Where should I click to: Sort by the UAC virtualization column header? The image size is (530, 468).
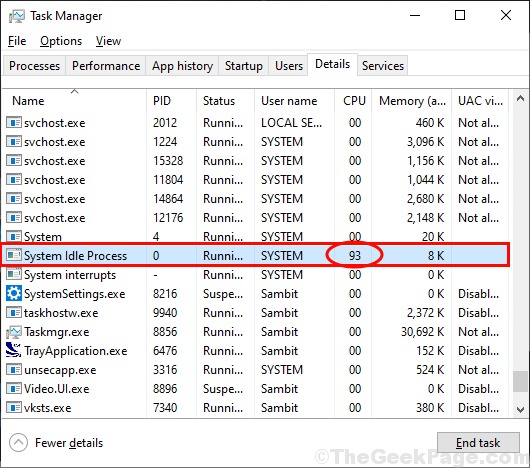[480, 101]
